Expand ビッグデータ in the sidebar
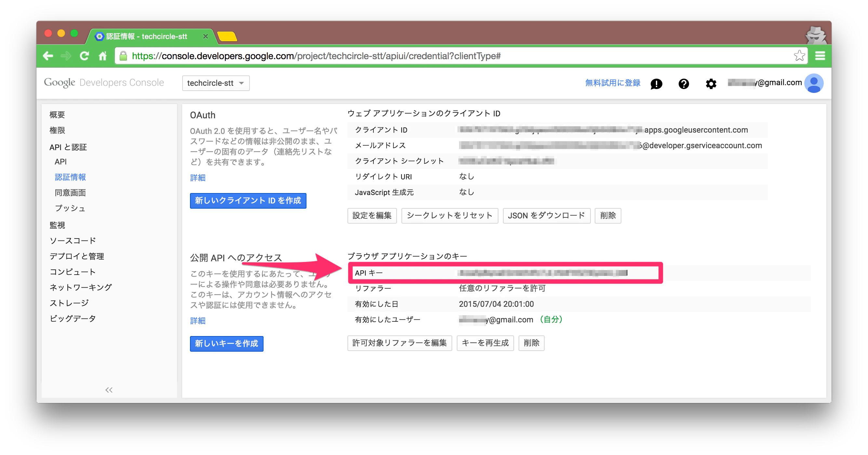This screenshot has height=455, width=868. tap(73, 318)
